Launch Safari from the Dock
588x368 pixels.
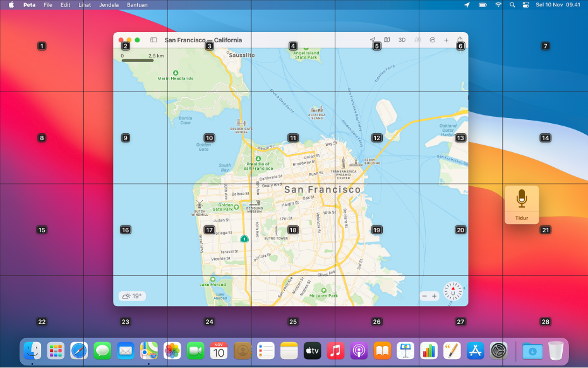(80, 351)
